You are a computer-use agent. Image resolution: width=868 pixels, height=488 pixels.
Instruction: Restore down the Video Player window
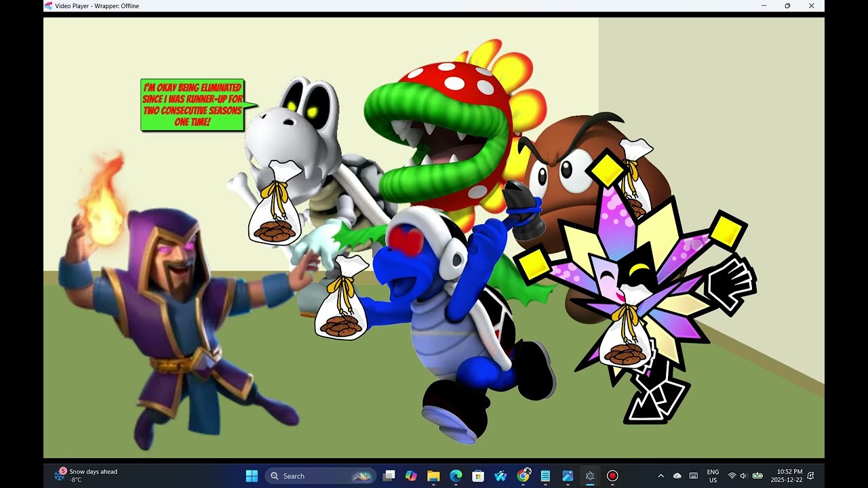click(787, 5)
